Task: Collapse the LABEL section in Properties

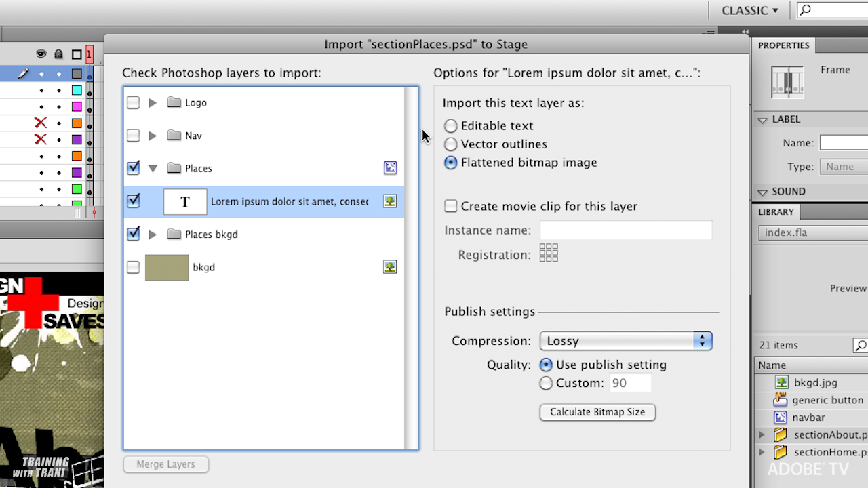Action: pyautogui.click(x=763, y=119)
